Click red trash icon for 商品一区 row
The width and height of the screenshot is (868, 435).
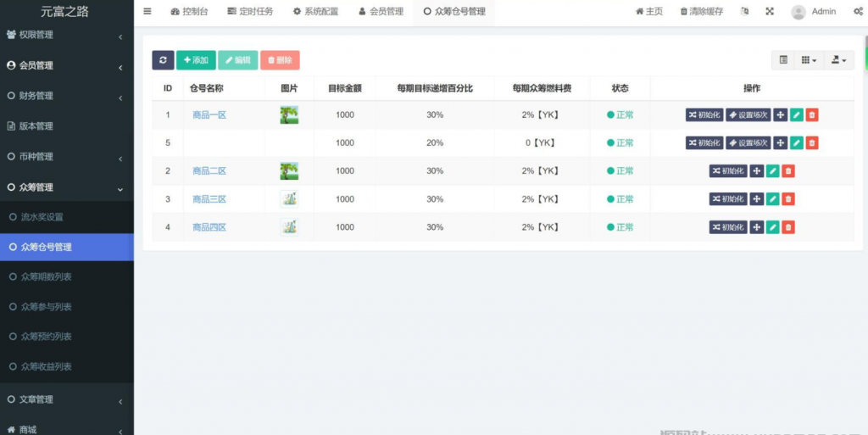tap(811, 114)
